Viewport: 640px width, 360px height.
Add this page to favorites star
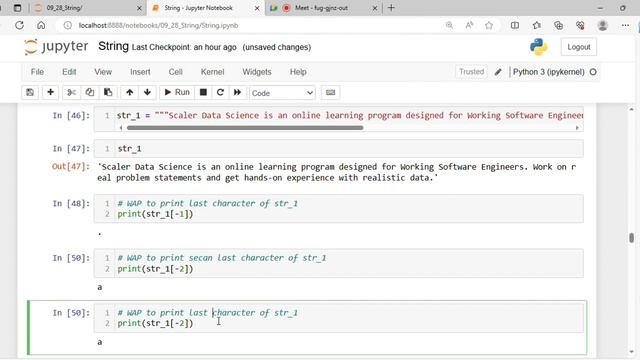489,25
